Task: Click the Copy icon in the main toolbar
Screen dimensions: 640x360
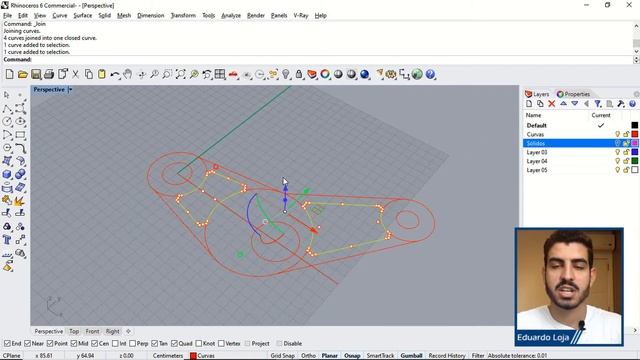Action: (x=89, y=74)
